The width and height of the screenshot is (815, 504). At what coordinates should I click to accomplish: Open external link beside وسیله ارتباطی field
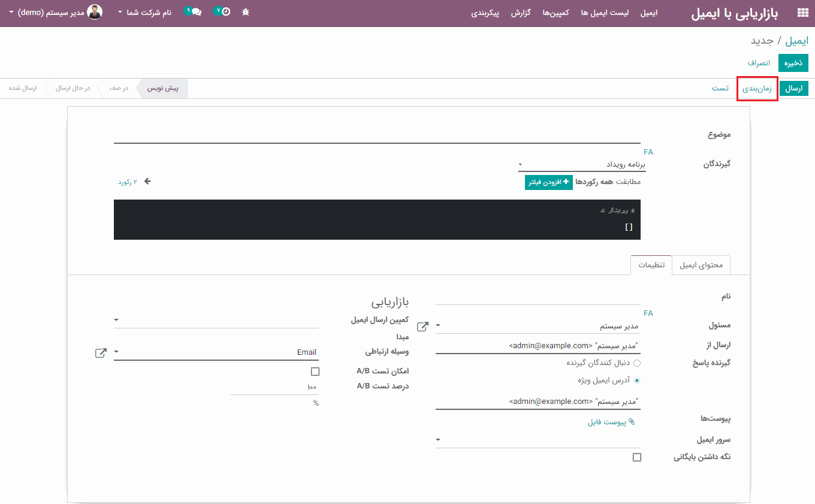(x=101, y=353)
